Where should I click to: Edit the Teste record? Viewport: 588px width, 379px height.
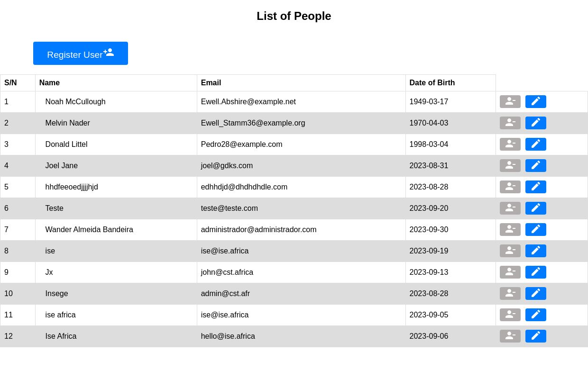(x=536, y=208)
